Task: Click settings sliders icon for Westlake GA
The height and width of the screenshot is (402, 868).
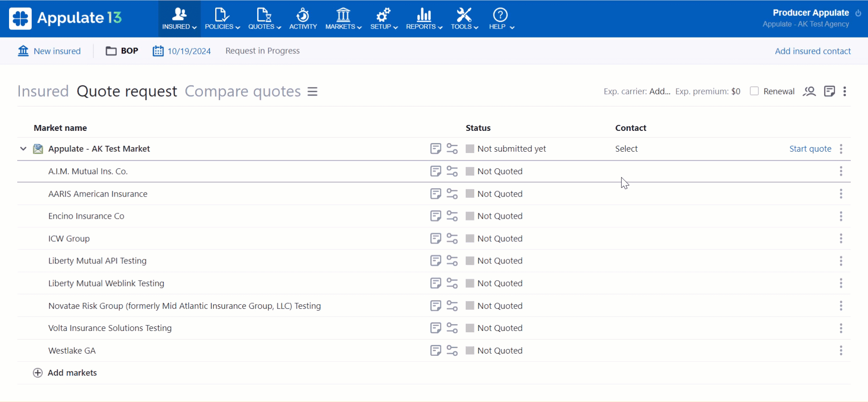Action: pos(452,350)
